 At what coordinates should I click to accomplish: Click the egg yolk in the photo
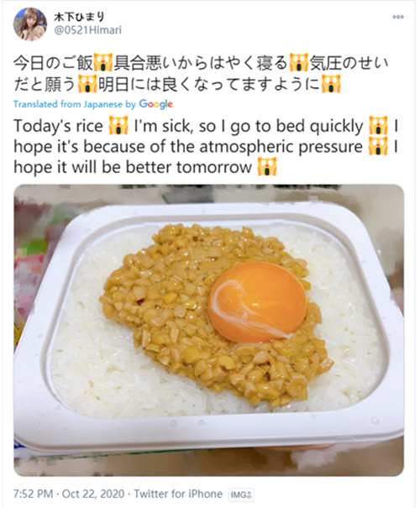(x=258, y=302)
